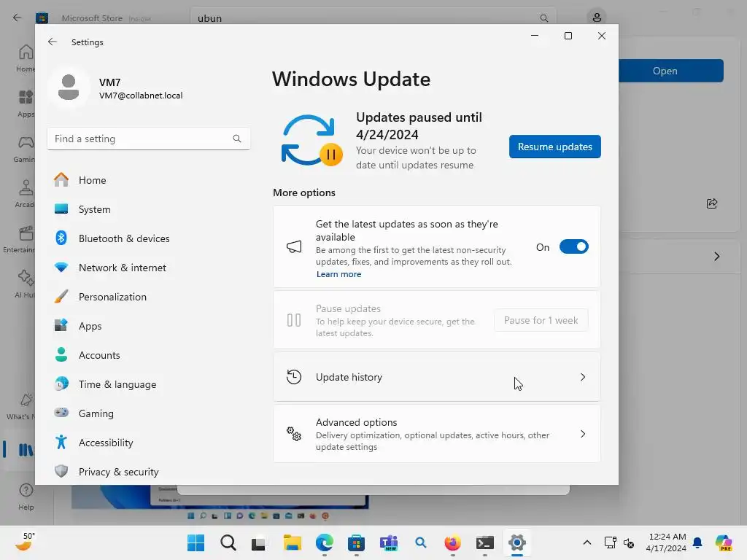Open Copilot preview icon on taskbar
The height and width of the screenshot is (560, 747).
tap(723, 542)
